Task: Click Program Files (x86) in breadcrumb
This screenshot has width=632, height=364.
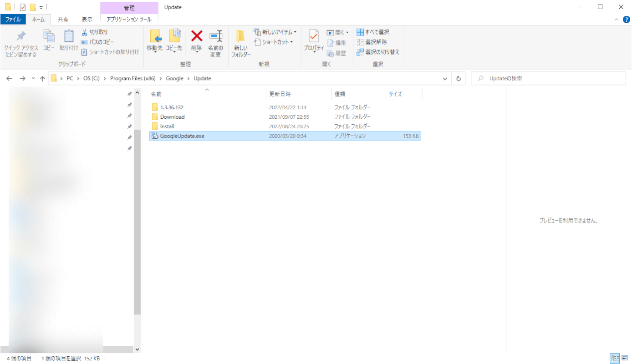Action: [133, 78]
